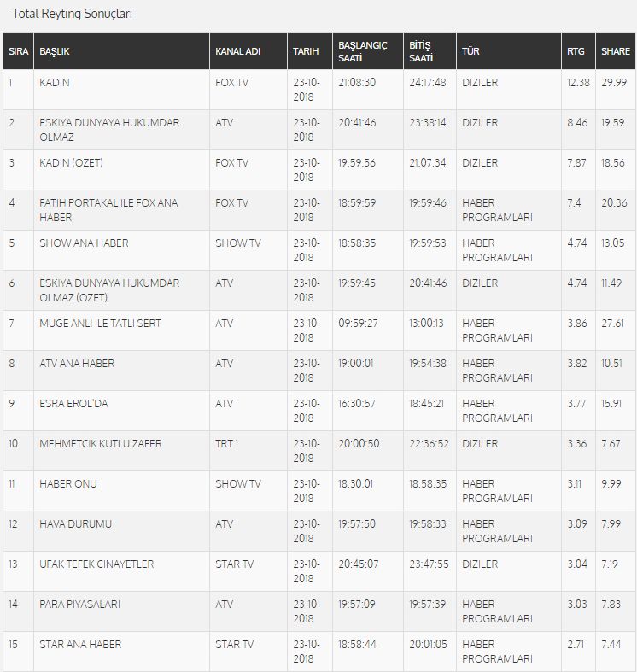
Task: Click end time 13:00:13
Action: 426,323
